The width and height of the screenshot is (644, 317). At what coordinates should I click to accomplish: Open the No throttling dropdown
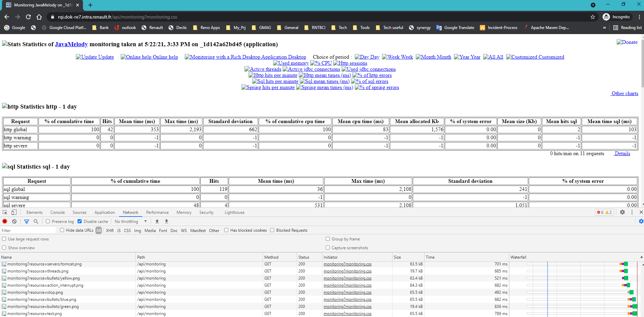(131, 222)
